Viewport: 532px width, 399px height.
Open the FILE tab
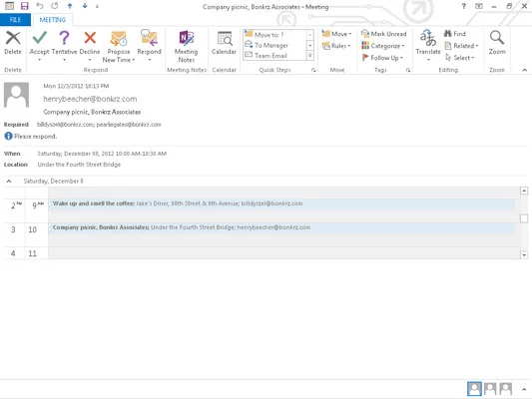click(x=15, y=20)
